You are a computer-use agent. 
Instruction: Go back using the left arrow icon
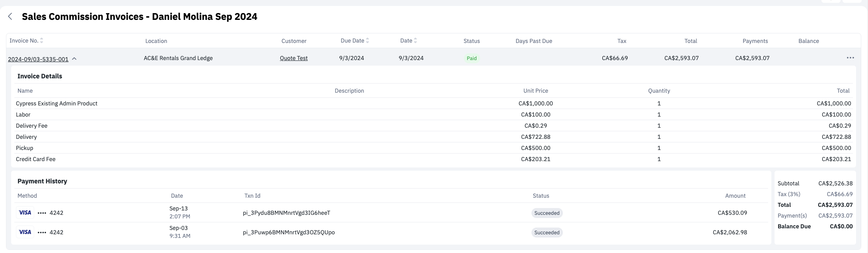(10, 16)
